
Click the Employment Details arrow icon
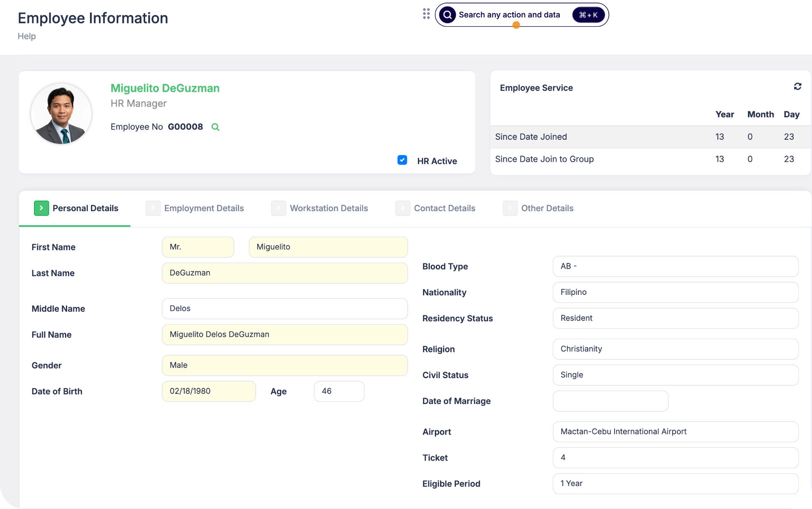point(152,208)
